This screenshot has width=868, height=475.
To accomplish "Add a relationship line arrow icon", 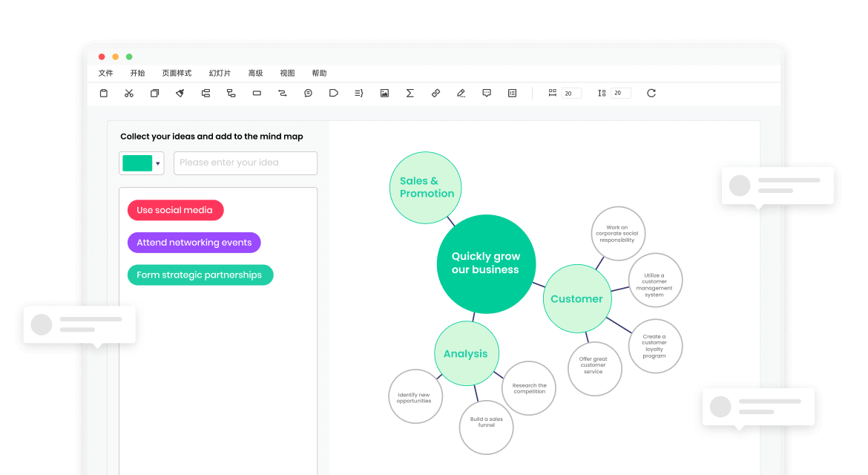I will 283,93.
